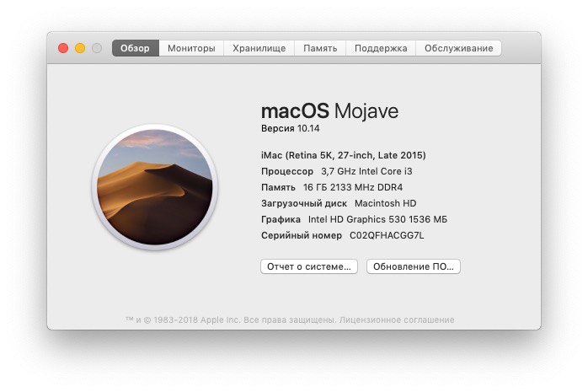588x392 pixels.
Task: Click the 16 ГБ 2133 MHz DDR4 value
Action: pyautogui.click(x=353, y=187)
